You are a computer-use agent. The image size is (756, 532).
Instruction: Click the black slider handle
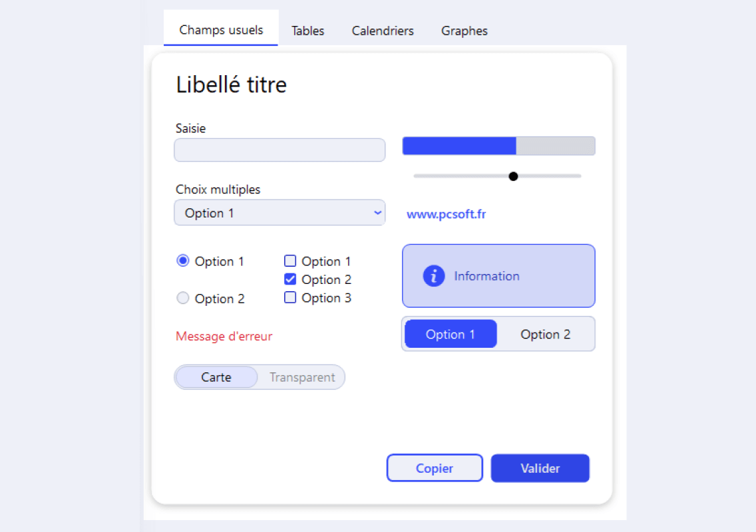pos(513,176)
